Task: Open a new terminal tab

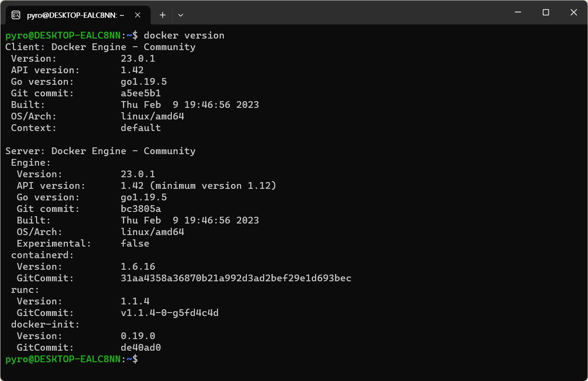Action: tap(163, 15)
